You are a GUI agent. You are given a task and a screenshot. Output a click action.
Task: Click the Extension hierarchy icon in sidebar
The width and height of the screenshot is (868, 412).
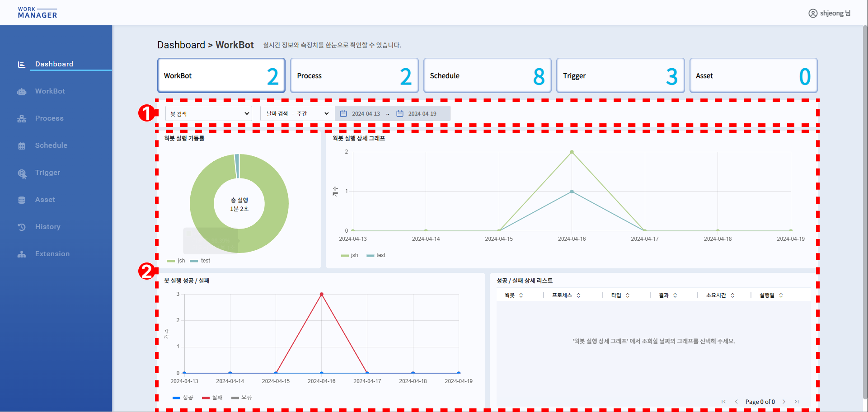(x=22, y=254)
